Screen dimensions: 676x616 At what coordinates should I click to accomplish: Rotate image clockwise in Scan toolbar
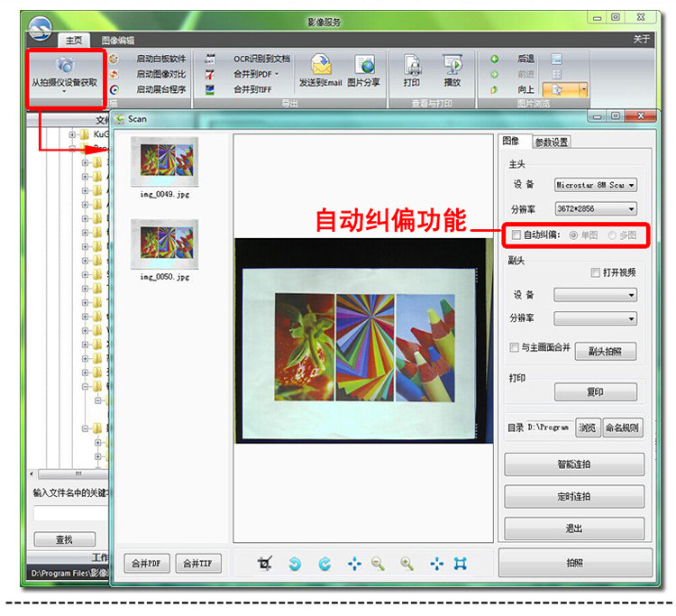(x=324, y=564)
